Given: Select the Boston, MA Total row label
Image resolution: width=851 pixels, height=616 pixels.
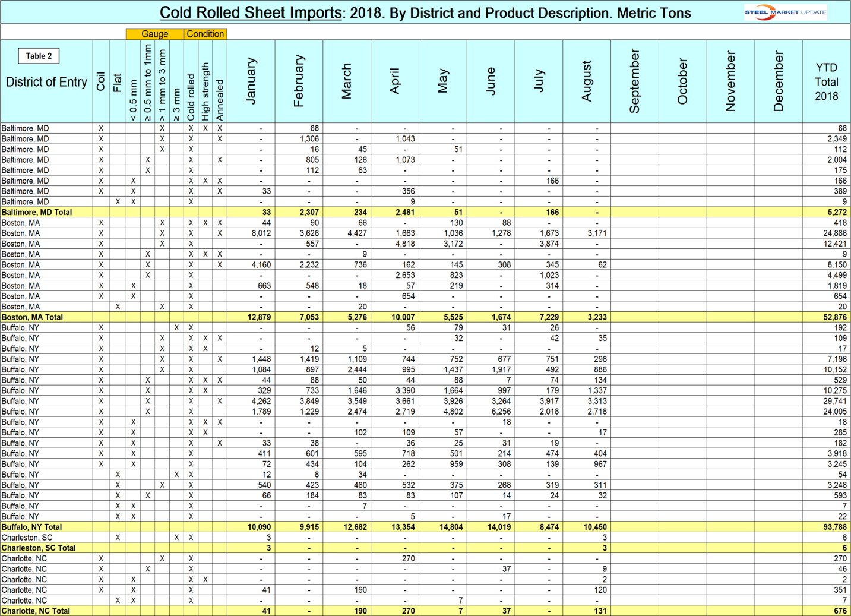Looking at the screenshot, I should 32,317.
